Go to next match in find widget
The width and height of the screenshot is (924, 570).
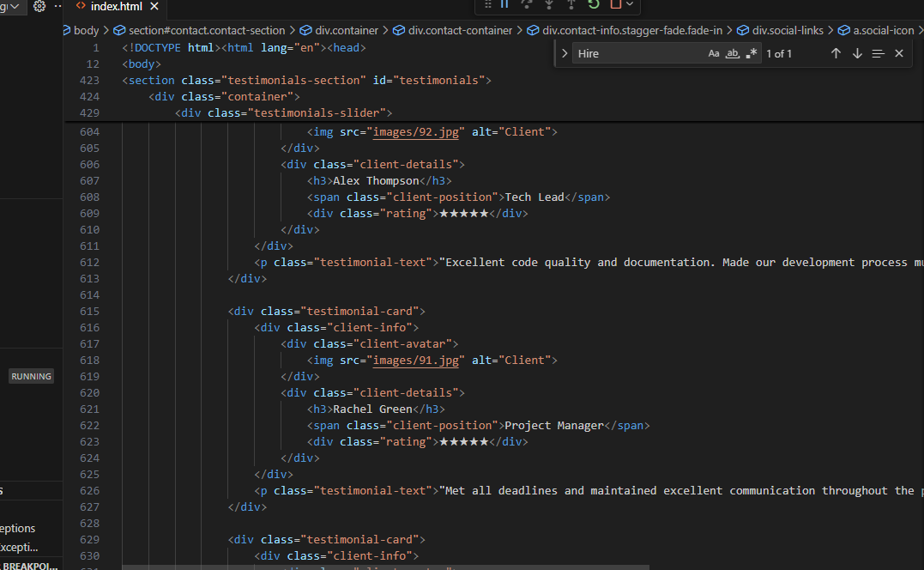(857, 53)
